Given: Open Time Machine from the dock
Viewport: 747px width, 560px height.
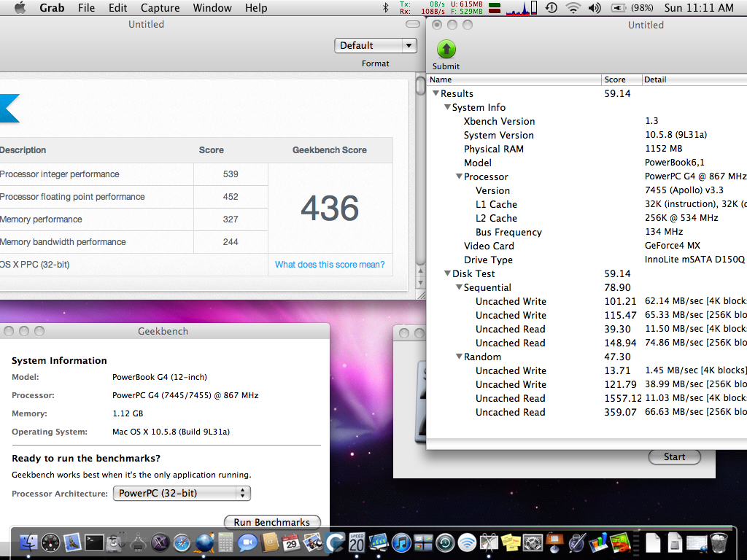Looking at the screenshot, I should 445,542.
